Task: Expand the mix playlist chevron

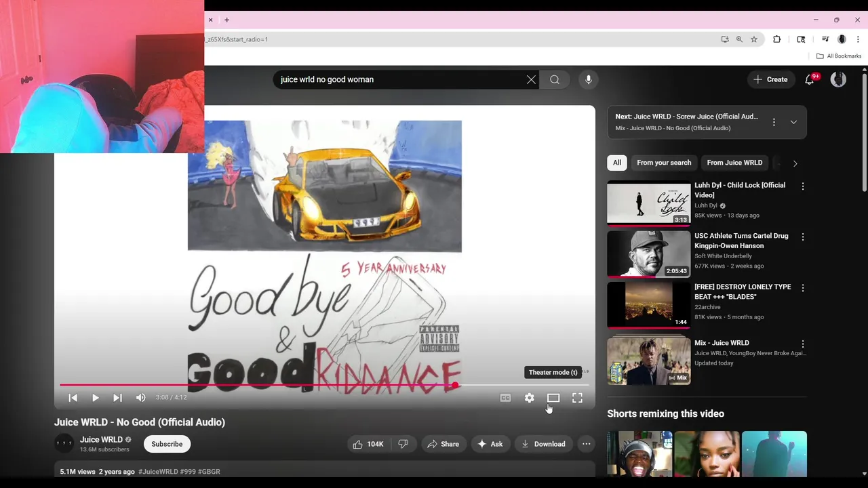Action: [x=793, y=122]
